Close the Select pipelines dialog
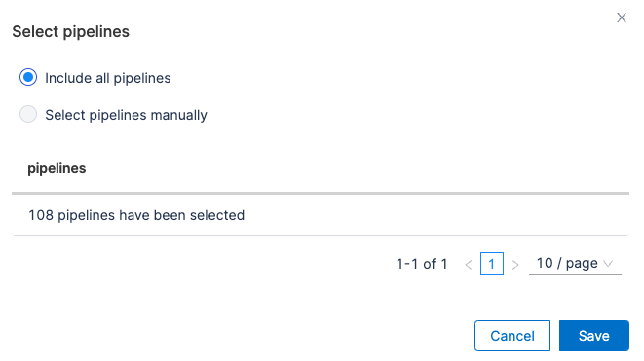This screenshot has height=361, width=644. click(621, 18)
